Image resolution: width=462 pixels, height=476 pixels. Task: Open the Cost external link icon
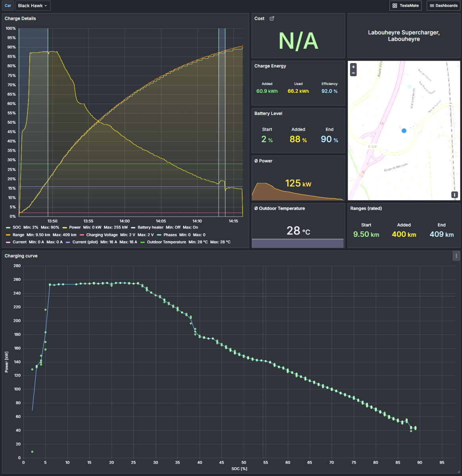click(x=272, y=19)
